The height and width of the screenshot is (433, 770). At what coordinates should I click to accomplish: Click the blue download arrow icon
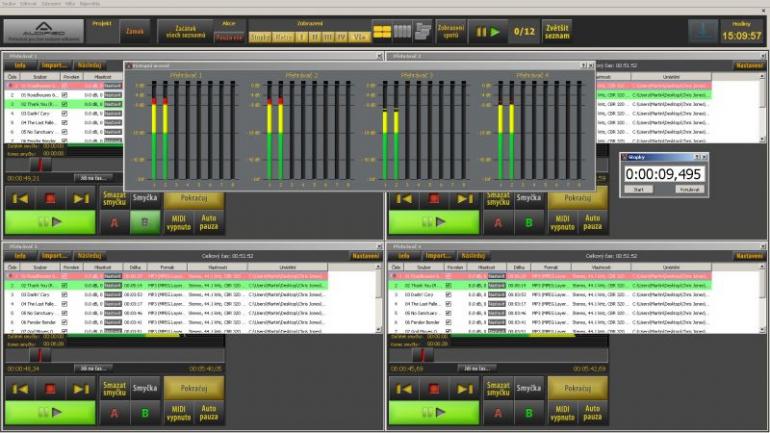point(703,31)
